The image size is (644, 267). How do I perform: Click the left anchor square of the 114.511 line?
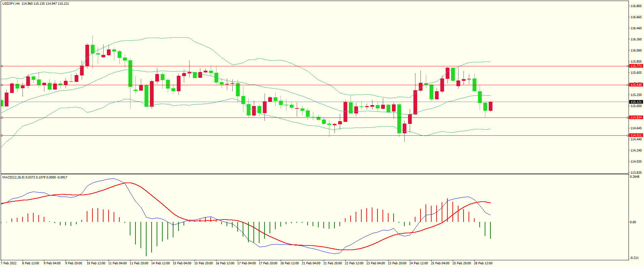coord(2,135)
